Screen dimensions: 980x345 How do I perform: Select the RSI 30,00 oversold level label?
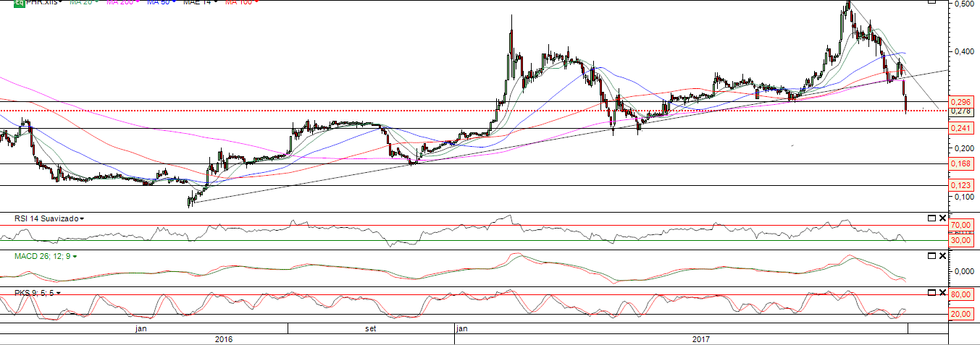tap(960, 240)
